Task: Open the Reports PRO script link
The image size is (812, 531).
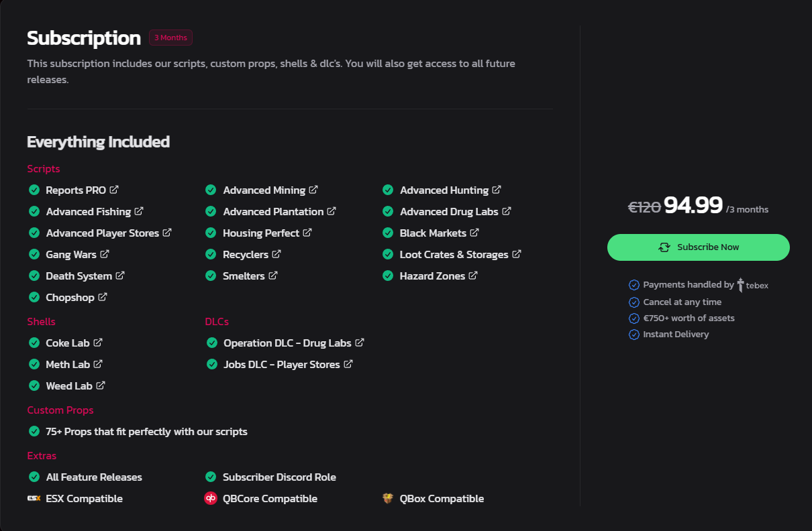Action: pos(82,190)
